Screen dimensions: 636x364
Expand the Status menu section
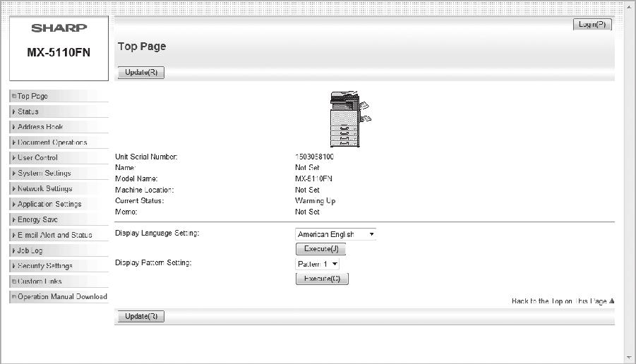[x=59, y=111]
